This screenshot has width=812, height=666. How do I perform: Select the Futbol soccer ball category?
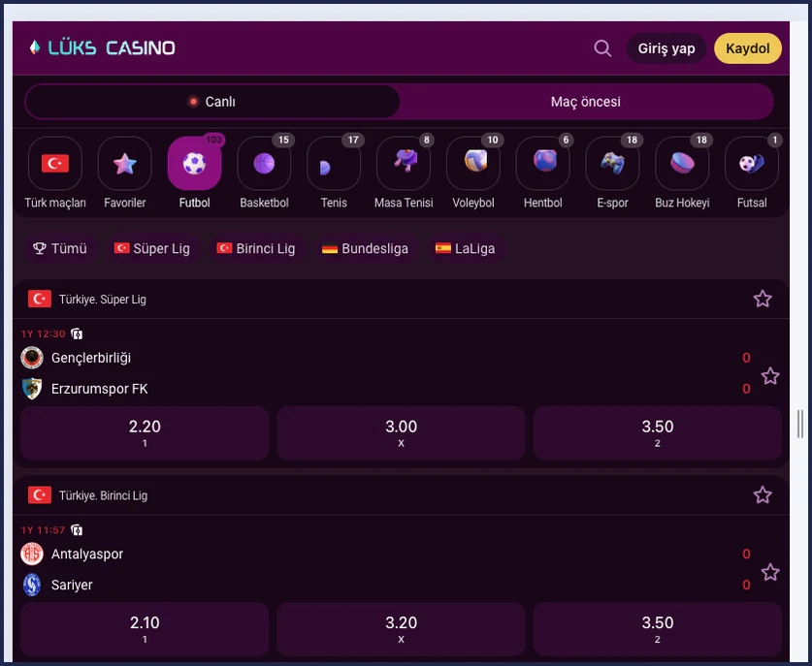[x=194, y=164]
